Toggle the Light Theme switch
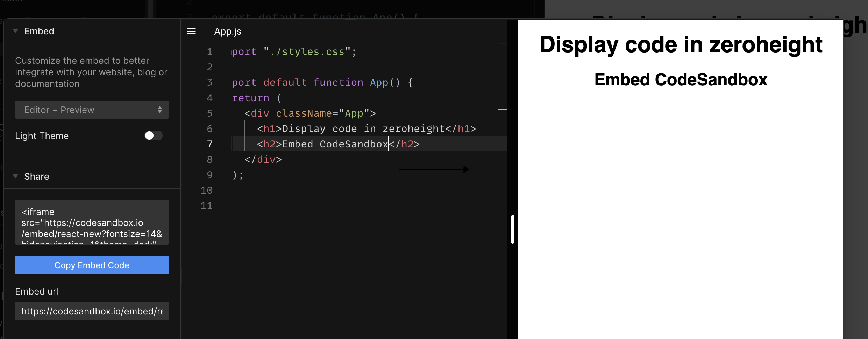The height and width of the screenshot is (339, 868). (x=154, y=136)
